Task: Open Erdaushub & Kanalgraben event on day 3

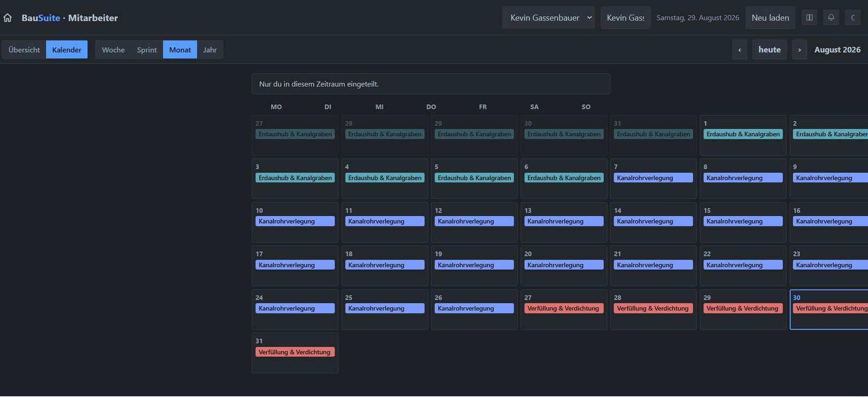Action: point(295,178)
